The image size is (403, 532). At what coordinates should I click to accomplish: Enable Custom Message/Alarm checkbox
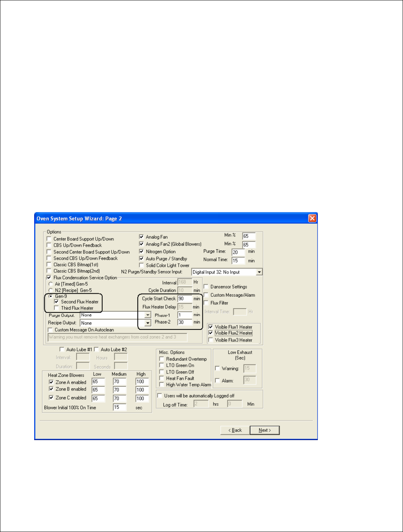pos(206,295)
